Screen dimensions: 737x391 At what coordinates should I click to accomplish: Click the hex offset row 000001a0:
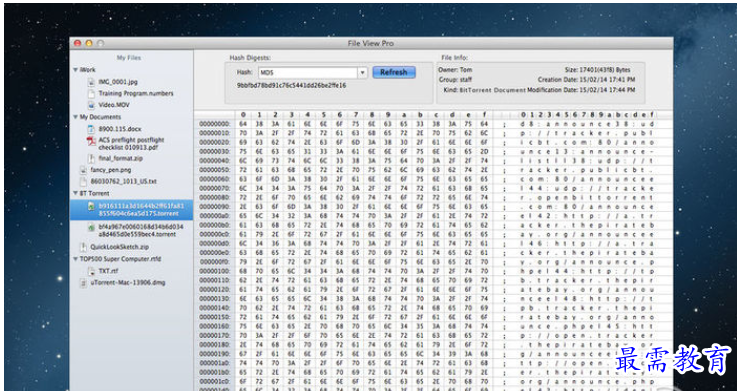(x=215, y=363)
